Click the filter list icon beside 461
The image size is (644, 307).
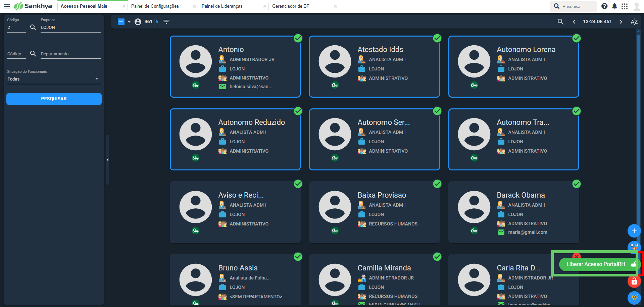pos(166,22)
